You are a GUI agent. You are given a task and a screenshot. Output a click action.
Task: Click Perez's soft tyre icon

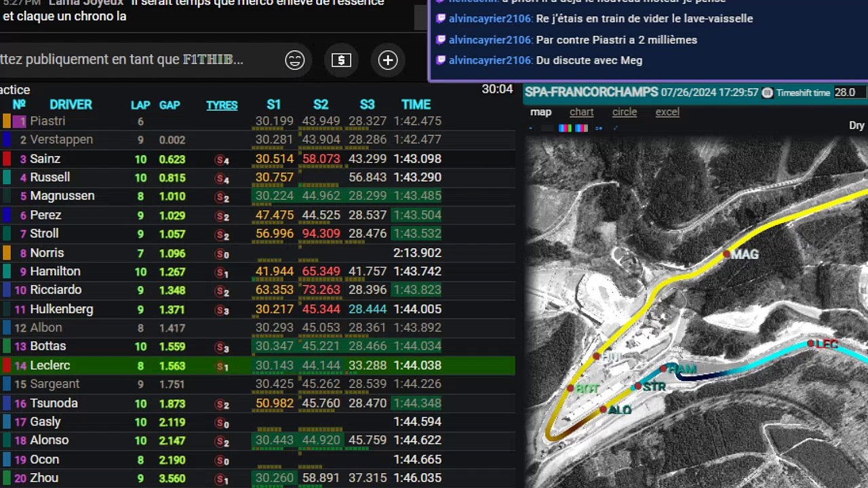(x=222, y=216)
